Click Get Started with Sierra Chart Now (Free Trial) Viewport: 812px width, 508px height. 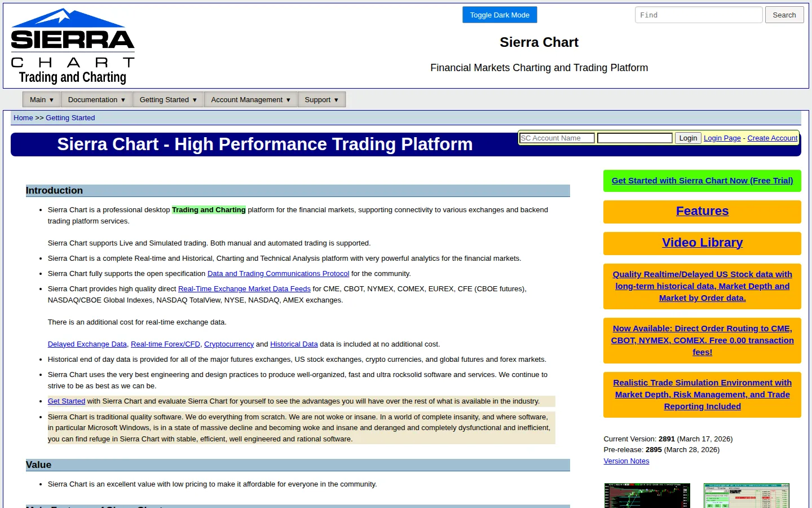702,181
